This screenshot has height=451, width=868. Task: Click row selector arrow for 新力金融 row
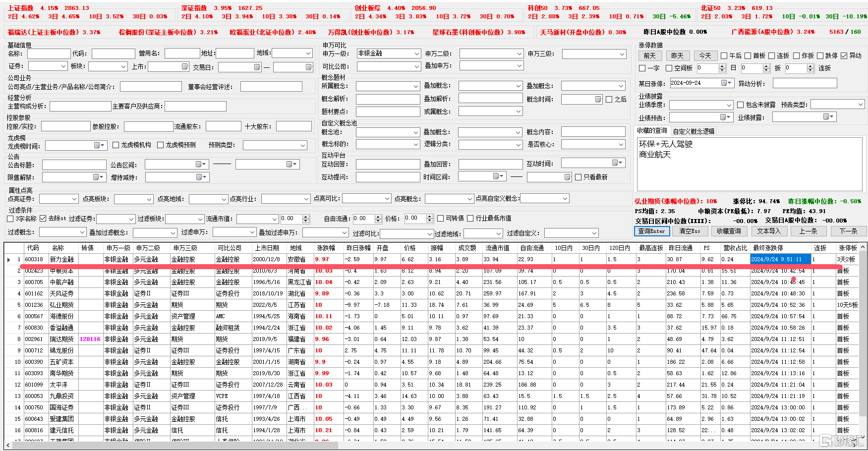[x=8, y=259]
